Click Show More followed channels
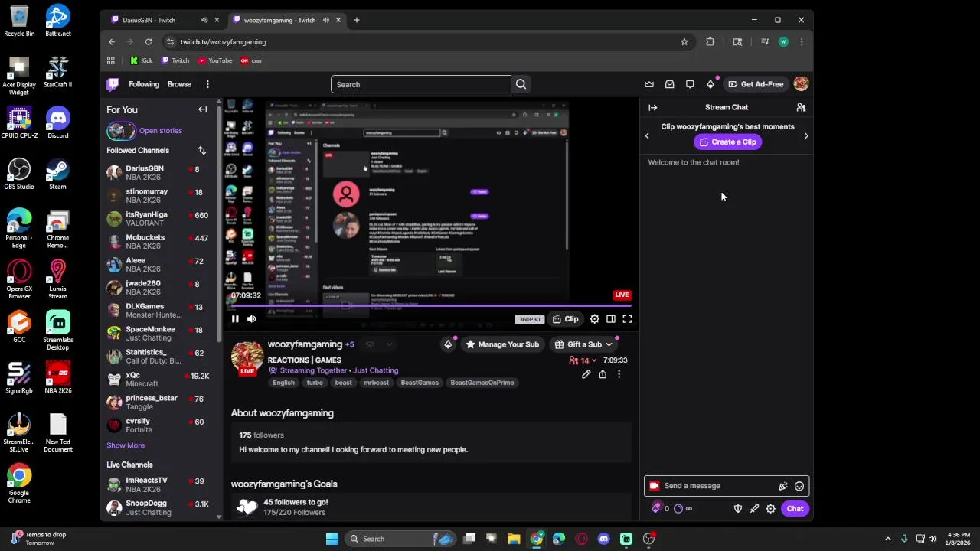Image resolution: width=980 pixels, height=551 pixels. coord(126,445)
